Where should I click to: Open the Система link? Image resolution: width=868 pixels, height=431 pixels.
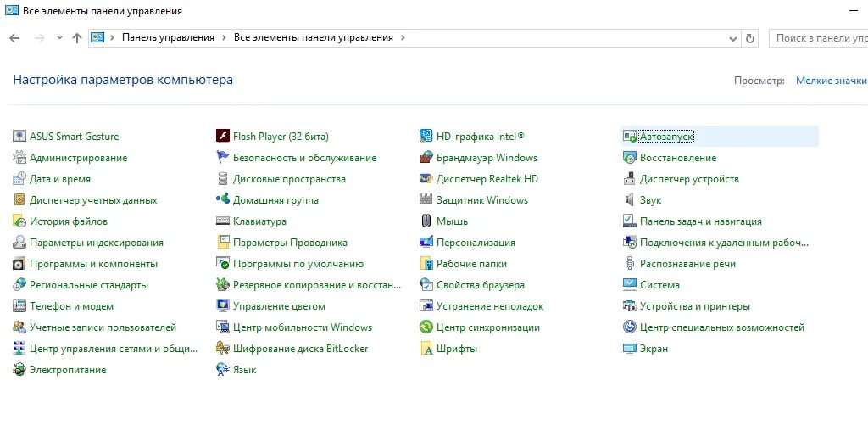pos(659,285)
